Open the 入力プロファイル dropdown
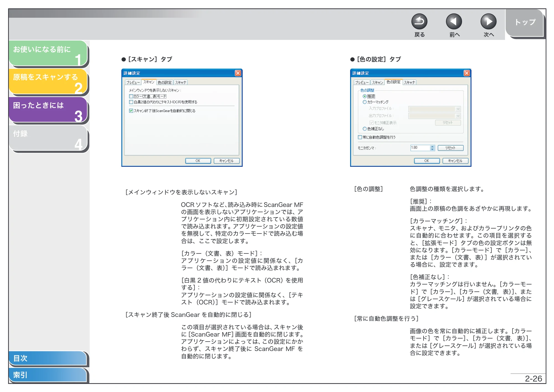Image resolution: width=554 pixels, height=392 pixels. 434,109
